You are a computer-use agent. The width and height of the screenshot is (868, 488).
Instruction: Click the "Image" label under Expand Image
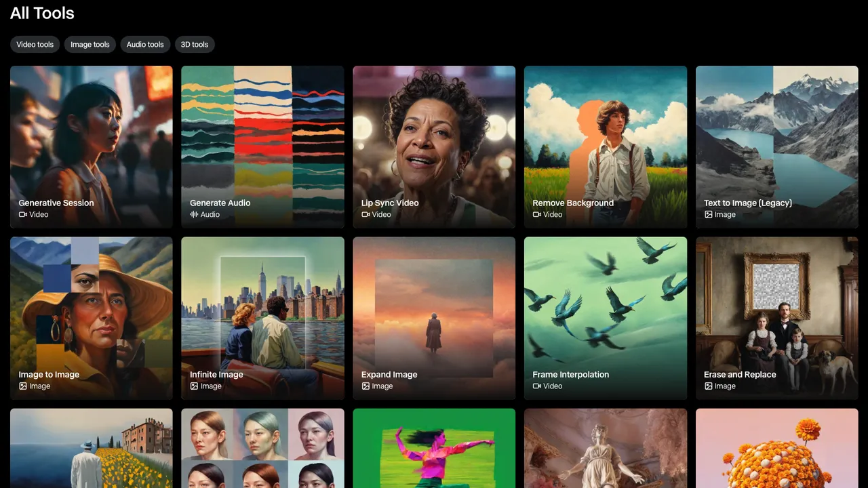382,386
